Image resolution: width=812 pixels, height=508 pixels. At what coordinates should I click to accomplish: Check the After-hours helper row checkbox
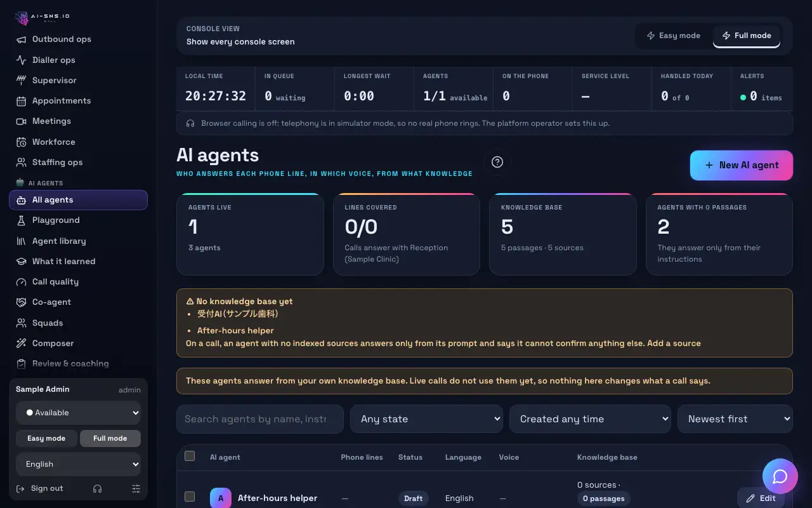point(190,497)
